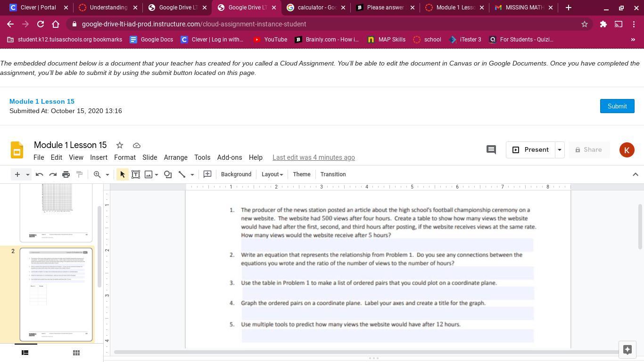Select the Line tool

[x=182, y=174]
